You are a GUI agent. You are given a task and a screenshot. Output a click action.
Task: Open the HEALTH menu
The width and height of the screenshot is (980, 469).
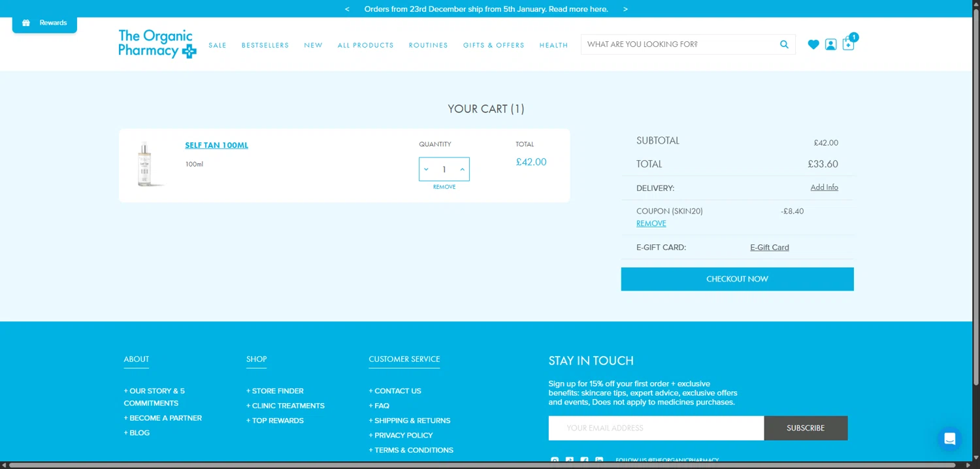[x=554, y=45]
